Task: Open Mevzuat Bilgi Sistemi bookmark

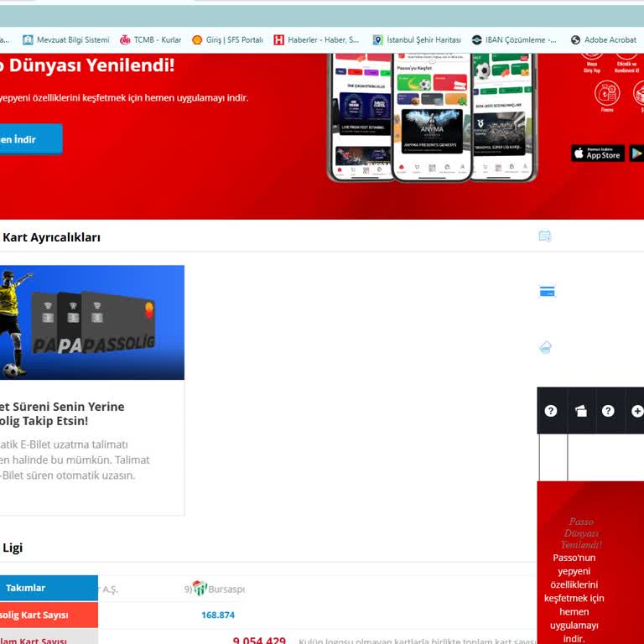Action: [x=66, y=40]
